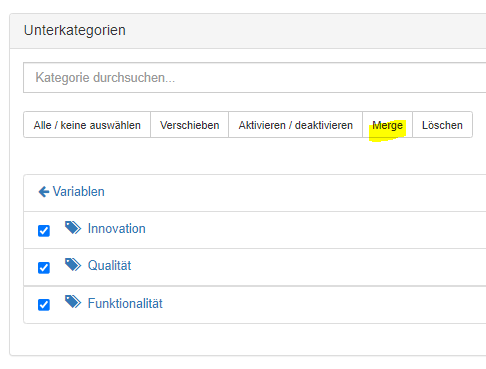Open the Innovation subcategory link

click(117, 229)
